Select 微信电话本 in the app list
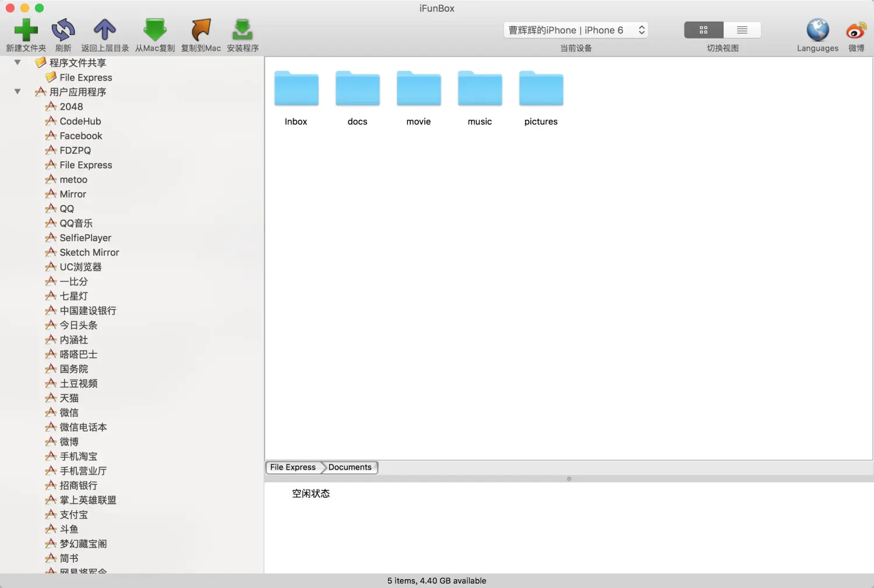Screen dimensions: 874x588 pyautogui.click(x=76, y=427)
